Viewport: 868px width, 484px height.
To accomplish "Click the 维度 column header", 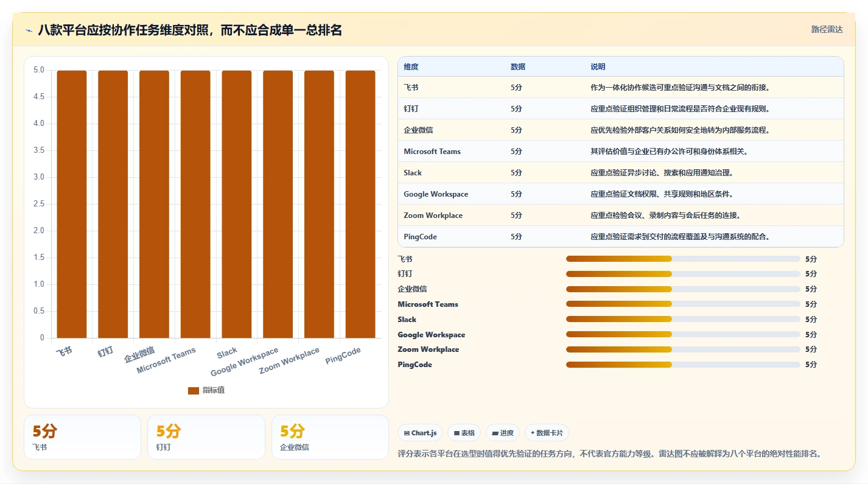I will [x=411, y=67].
